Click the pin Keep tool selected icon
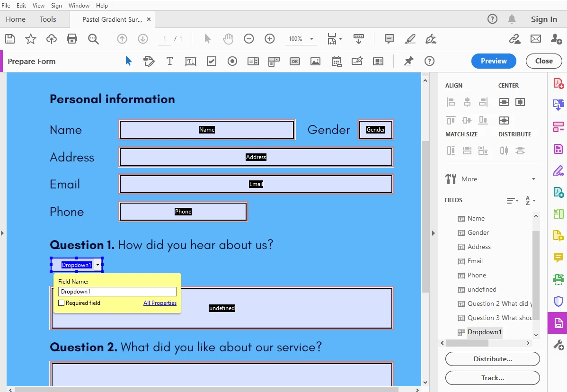The height and width of the screenshot is (392, 567). [x=408, y=61]
